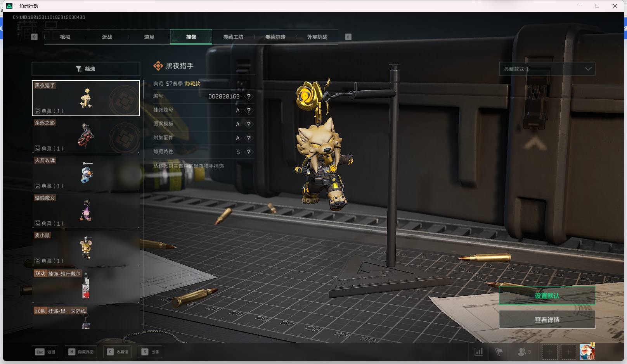This screenshot has width=627, height=364.
Task: Toggle 隐藏界面 to hide the interface
Action: point(81,352)
